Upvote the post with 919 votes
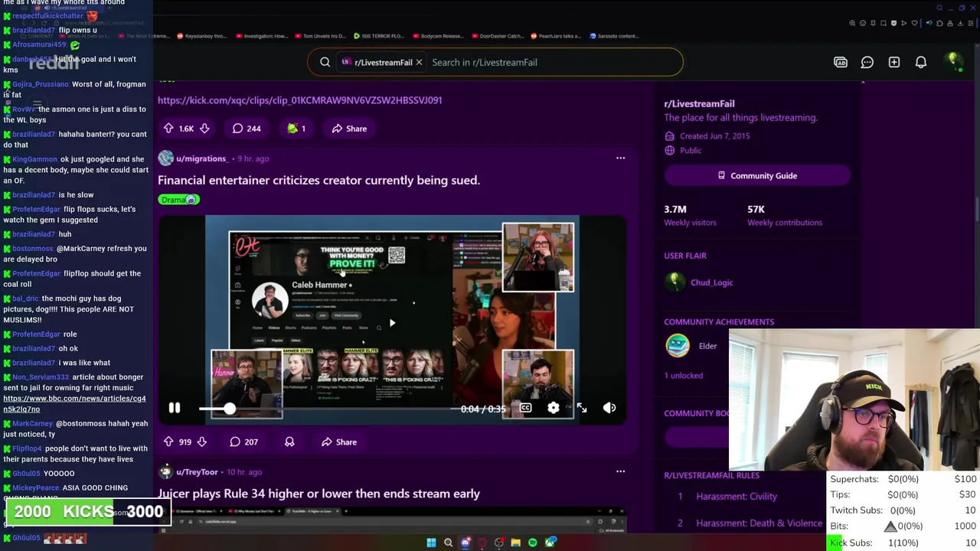This screenshot has height=551, width=980. [x=168, y=442]
